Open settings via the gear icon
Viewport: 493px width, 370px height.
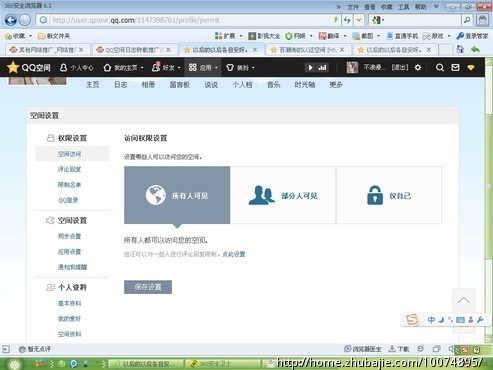point(418,68)
